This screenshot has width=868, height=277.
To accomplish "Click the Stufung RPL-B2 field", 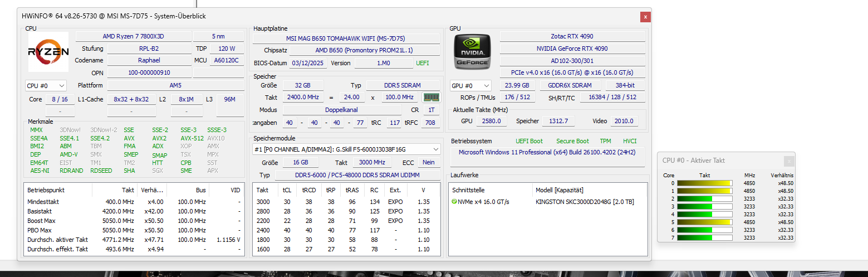I will tap(149, 48).
